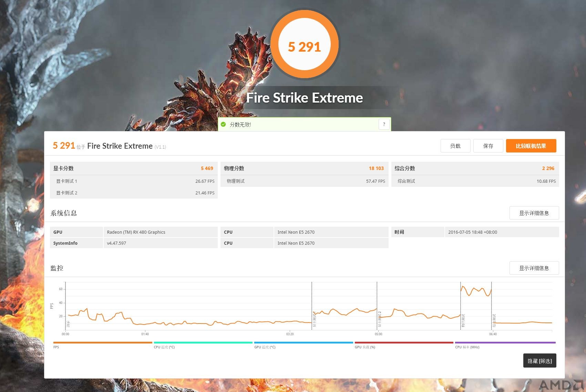Viewport: 586px width, 392px height.
Task: Select the 显卡测试 1 row
Action: point(134,181)
